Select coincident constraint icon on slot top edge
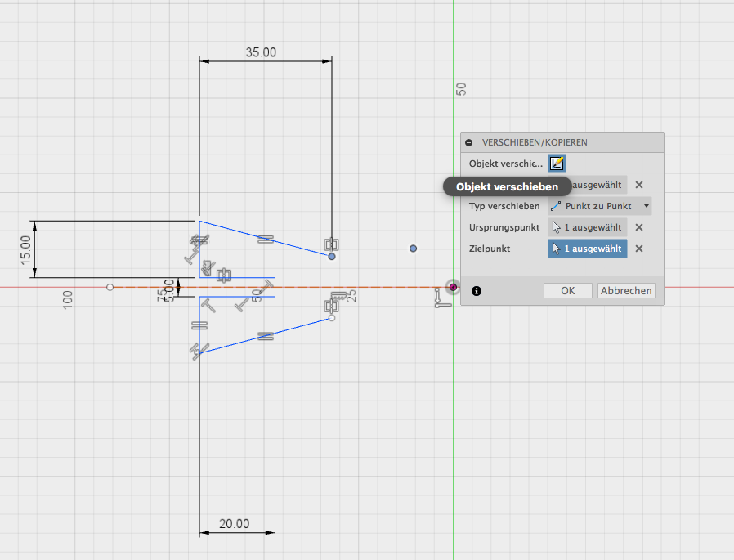Screen dimensions: 734x560 click(224, 275)
